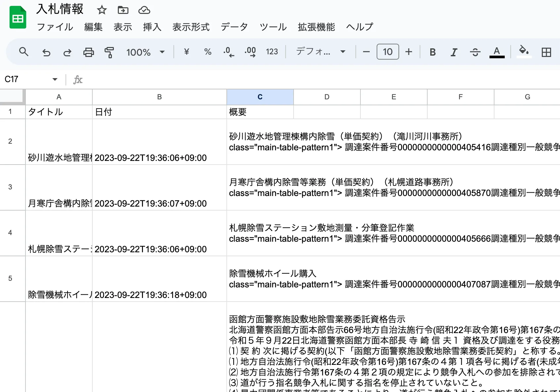Open the データ menu

tap(234, 27)
